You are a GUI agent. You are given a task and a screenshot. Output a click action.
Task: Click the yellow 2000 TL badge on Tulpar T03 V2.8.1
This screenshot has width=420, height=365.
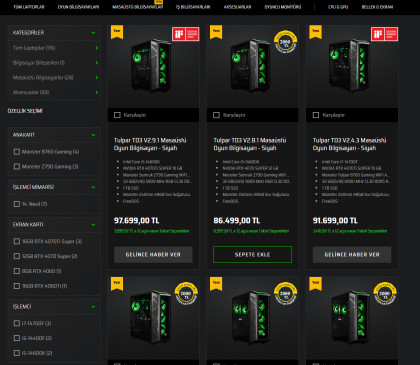(285, 42)
